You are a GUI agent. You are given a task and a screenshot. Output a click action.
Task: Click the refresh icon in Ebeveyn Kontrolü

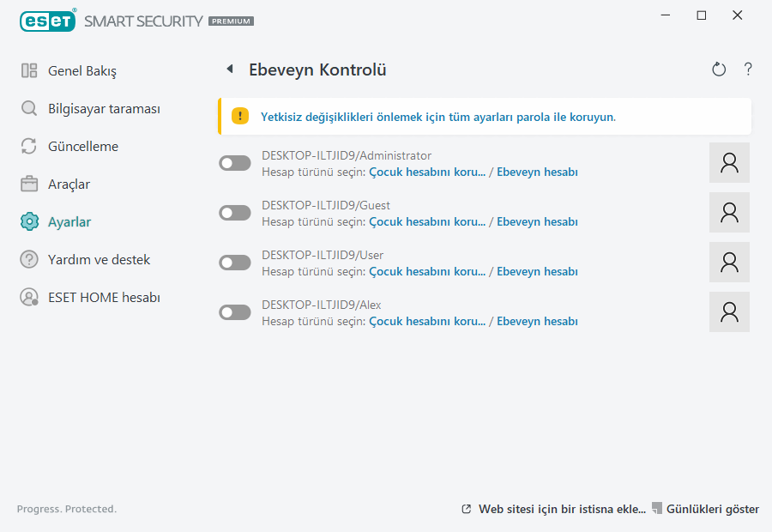(x=719, y=70)
